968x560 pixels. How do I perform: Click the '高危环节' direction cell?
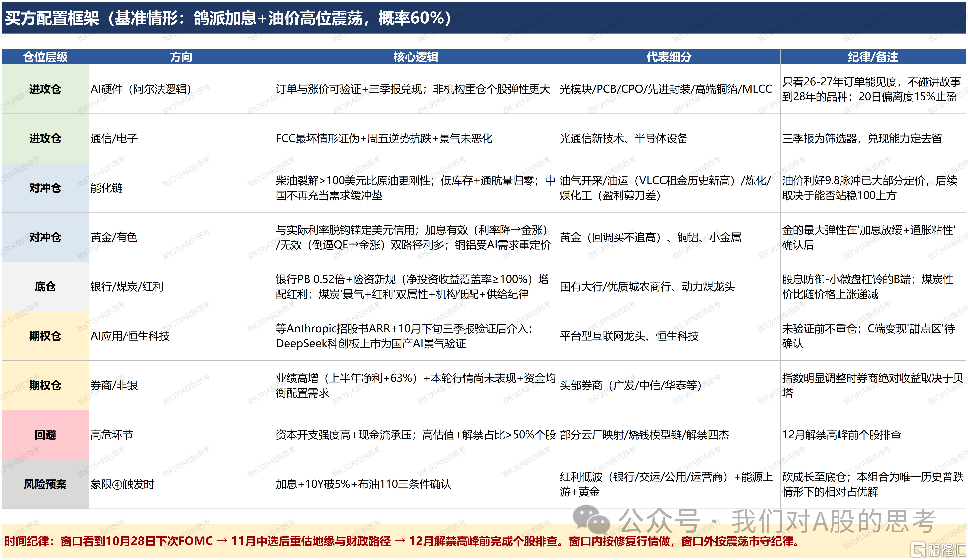[x=181, y=434]
